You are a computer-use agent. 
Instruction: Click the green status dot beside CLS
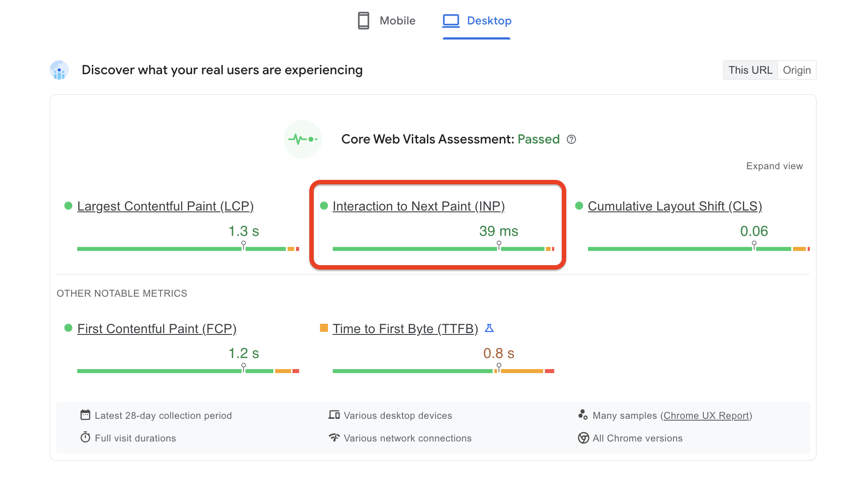[579, 206]
